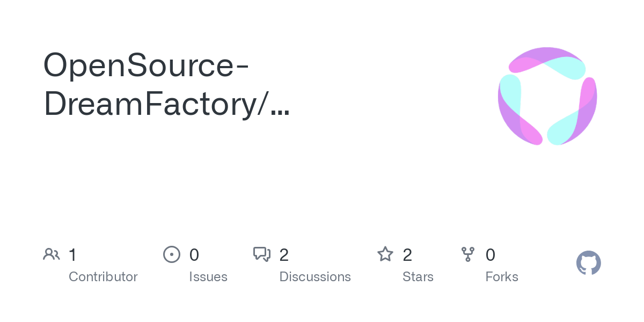Screen dimensions: 644x322
Task: Click the OpenSource-DreamFactory repository title
Action: 166,85
